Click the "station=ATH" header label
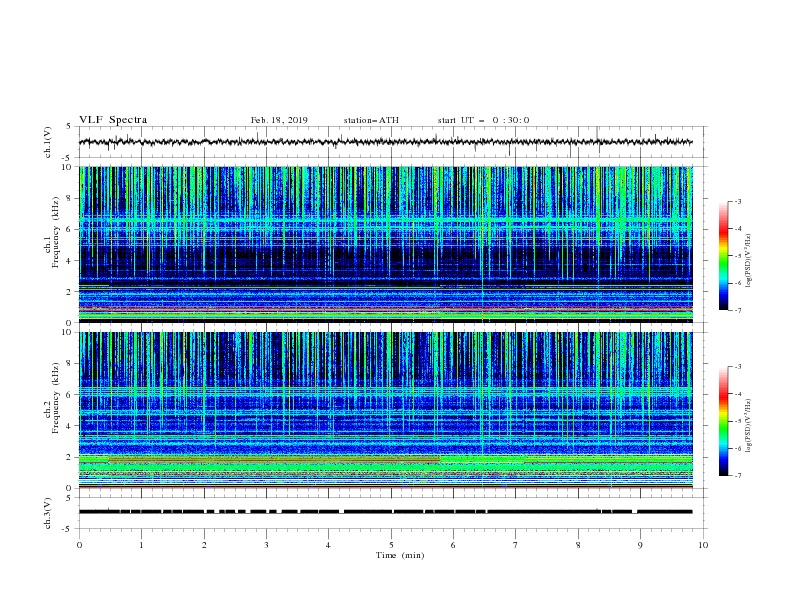 tap(371, 120)
